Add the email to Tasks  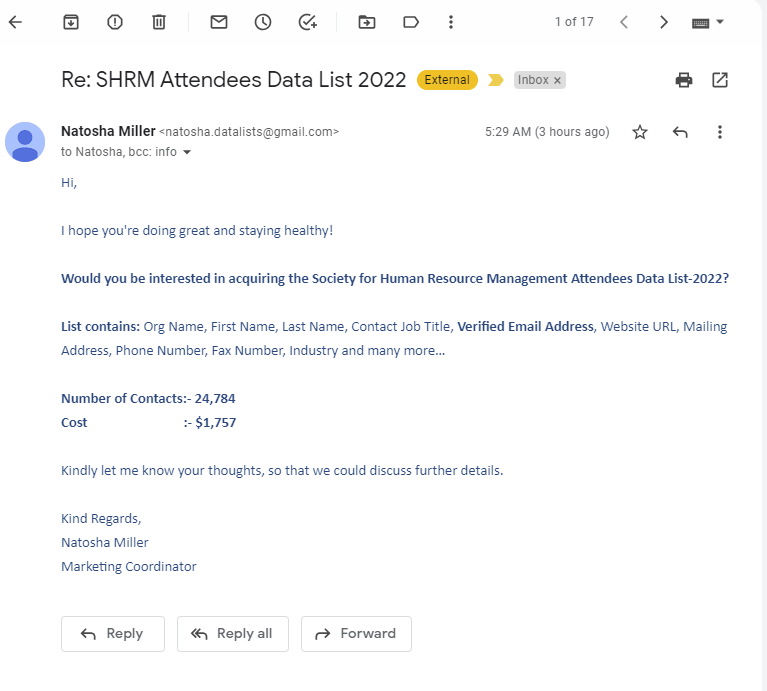pos(308,22)
